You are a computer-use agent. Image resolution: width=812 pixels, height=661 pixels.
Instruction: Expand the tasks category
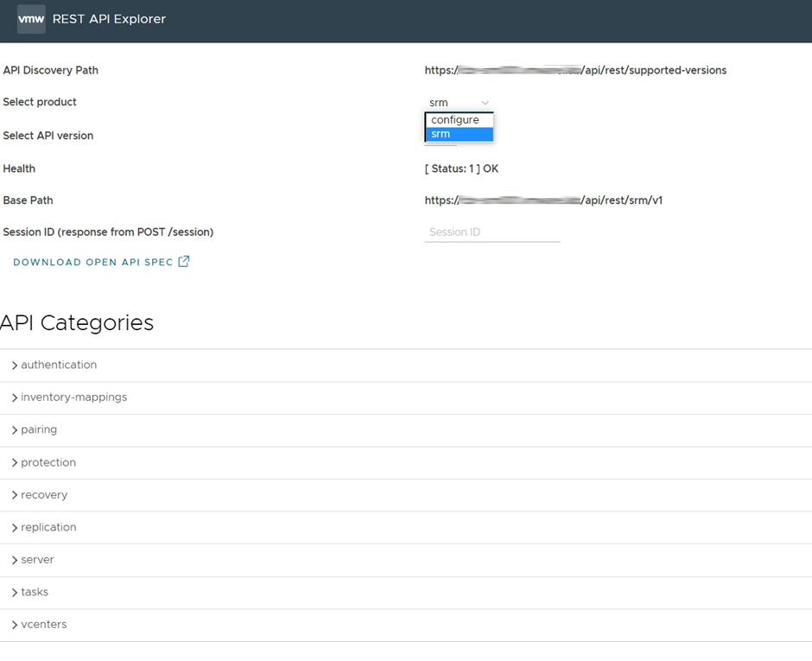(x=406, y=592)
